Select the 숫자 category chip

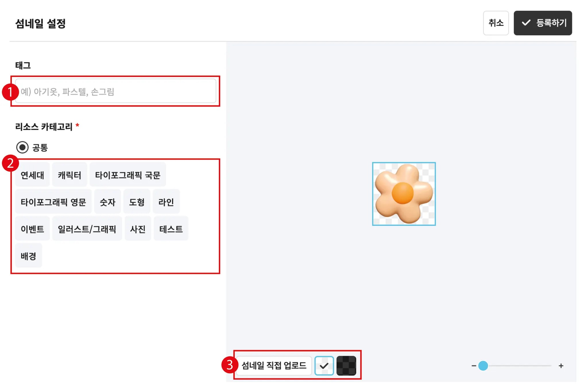coord(107,202)
